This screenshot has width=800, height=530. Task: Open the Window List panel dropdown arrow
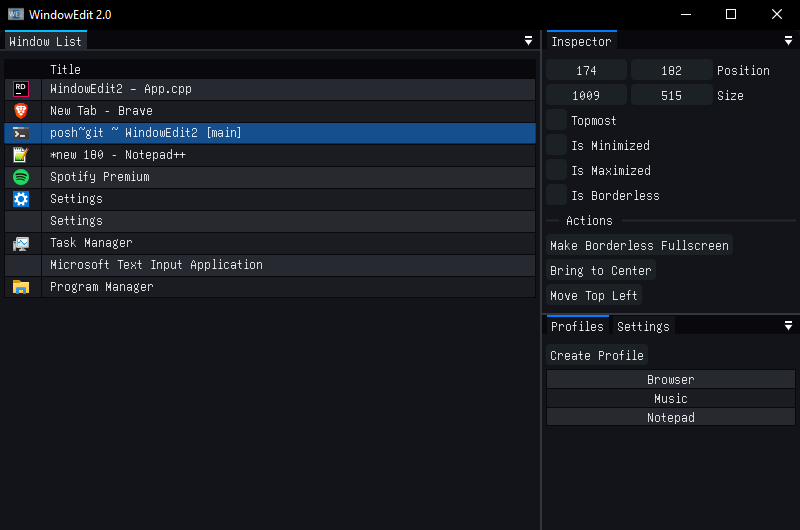click(528, 41)
